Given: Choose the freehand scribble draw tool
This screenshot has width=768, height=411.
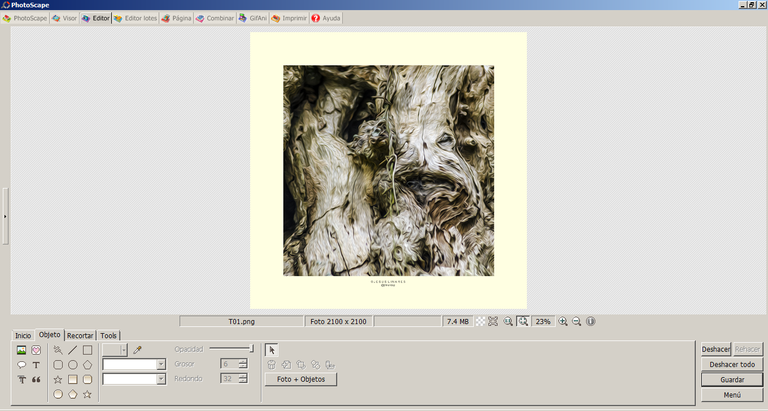Looking at the screenshot, I should point(58,350).
